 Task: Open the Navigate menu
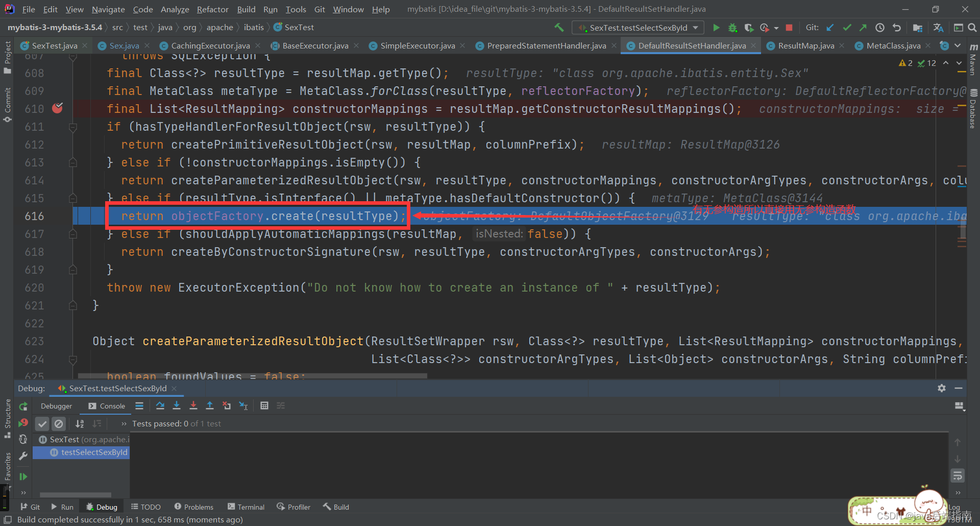pyautogui.click(x=108, y=9)
